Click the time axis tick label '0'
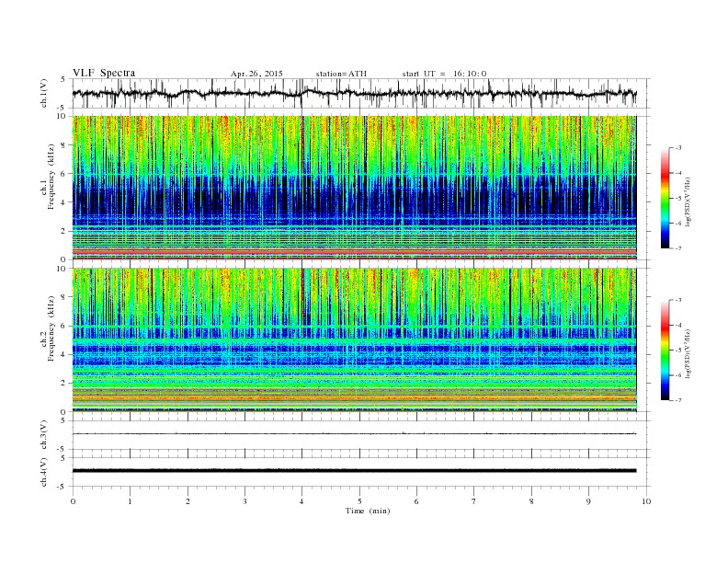728x563 pixels. [x=73, y=501]
